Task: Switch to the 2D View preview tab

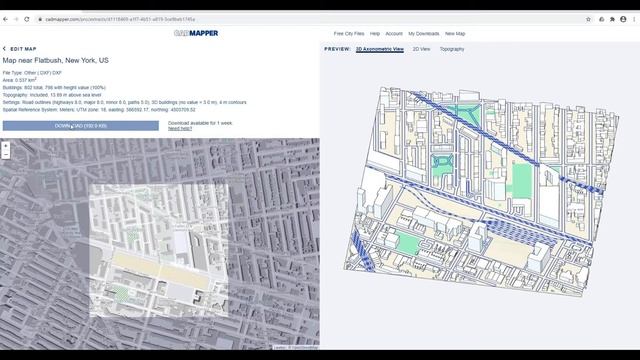Action: (x=421, y=49)
